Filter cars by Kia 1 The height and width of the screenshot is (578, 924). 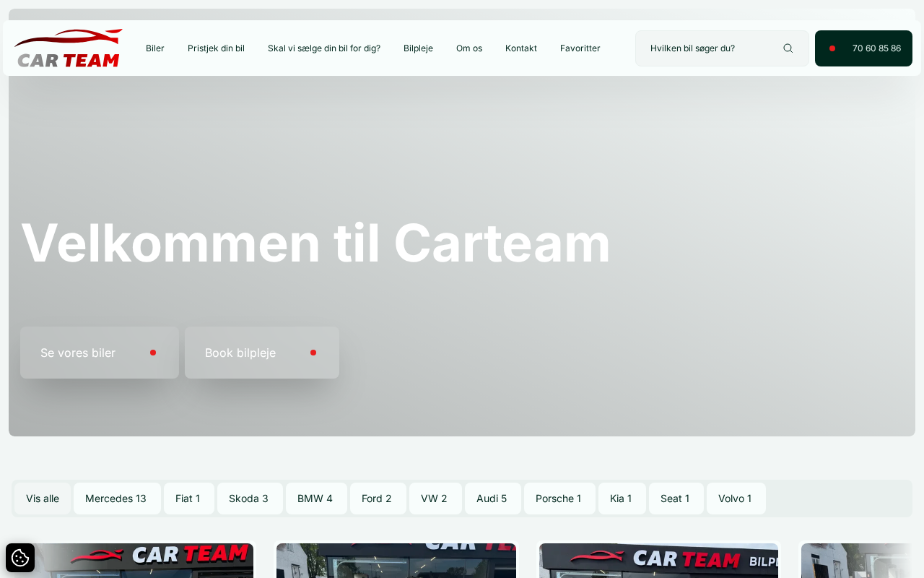(622, 499)
